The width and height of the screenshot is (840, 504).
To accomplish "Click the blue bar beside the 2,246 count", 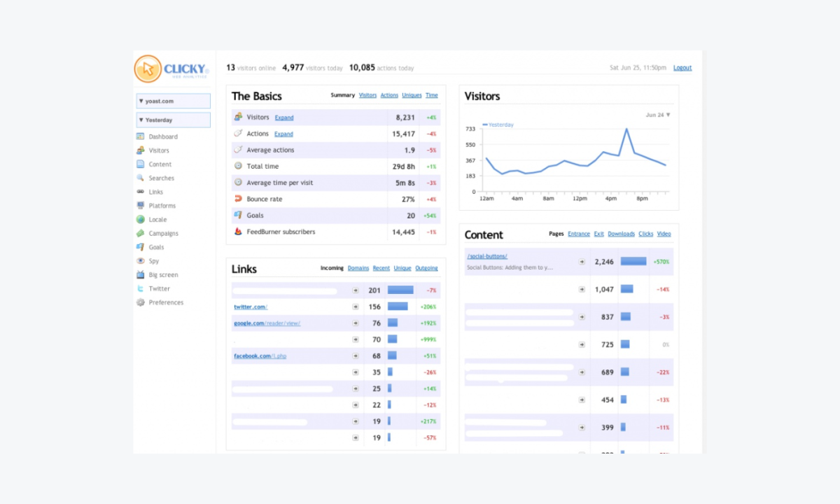I will click(x=633, y=261).
